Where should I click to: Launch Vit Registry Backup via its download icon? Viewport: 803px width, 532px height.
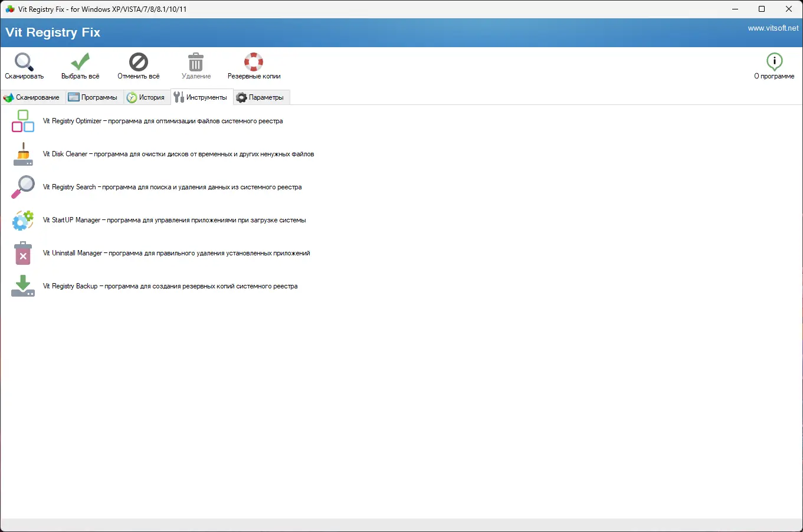click(x=23, y=286)
